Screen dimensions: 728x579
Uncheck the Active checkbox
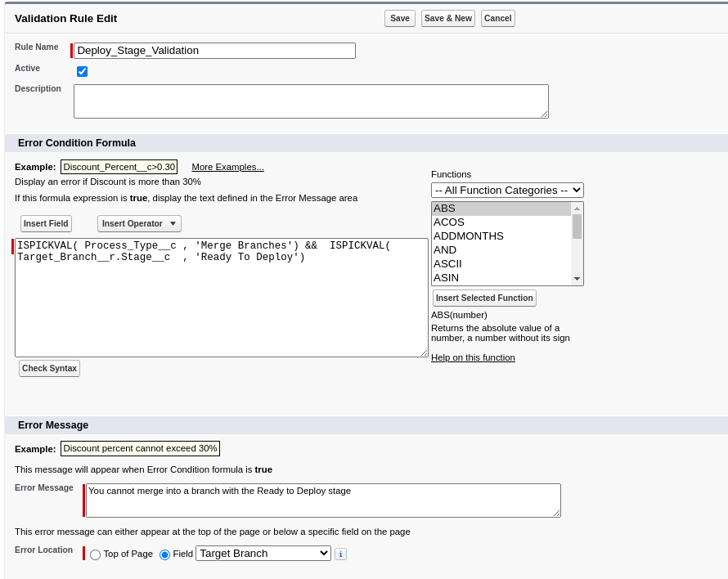[82, 72]
